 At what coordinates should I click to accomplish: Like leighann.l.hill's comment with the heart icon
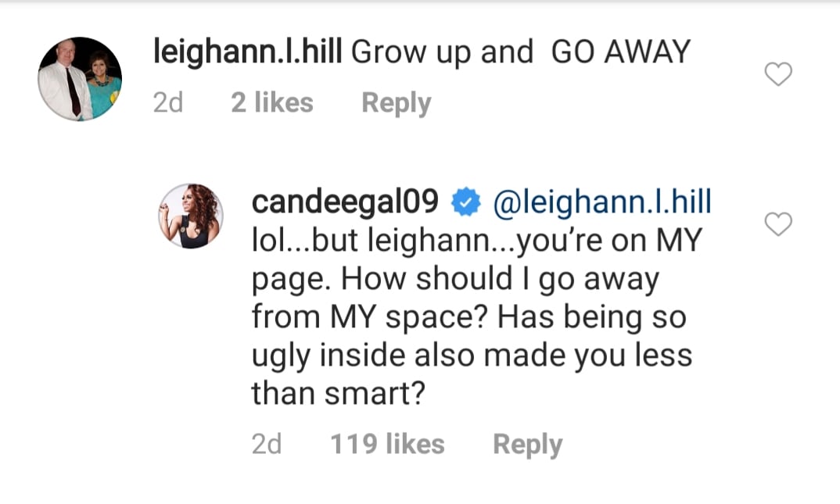[778, 73]
